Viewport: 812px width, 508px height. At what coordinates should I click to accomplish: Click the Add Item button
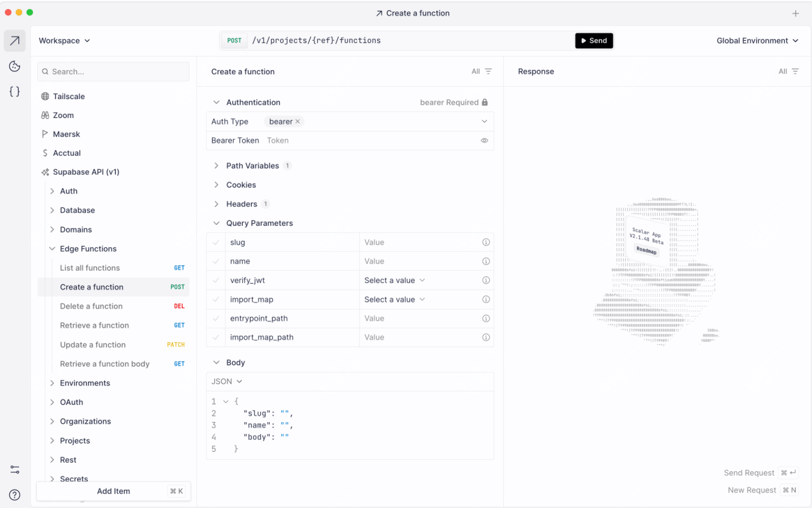click(113, 491)
